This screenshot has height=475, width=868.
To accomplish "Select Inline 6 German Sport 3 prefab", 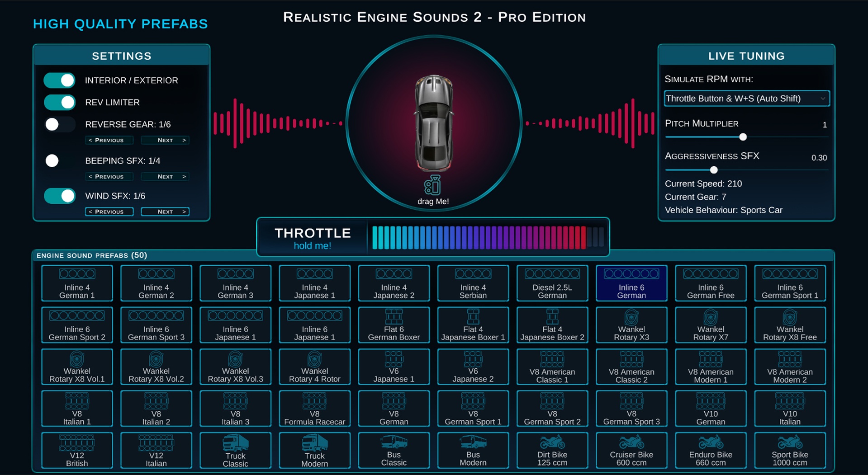I will (156, 325).
